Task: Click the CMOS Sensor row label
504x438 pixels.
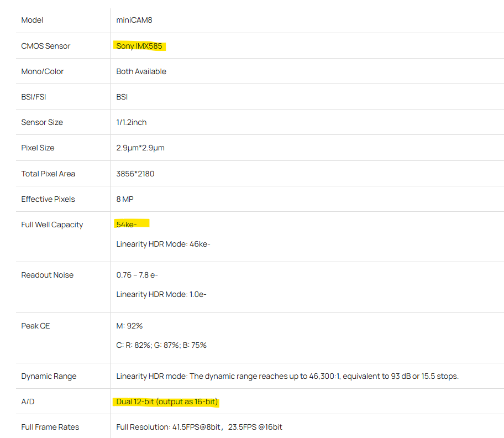Action: coord(46,46)
